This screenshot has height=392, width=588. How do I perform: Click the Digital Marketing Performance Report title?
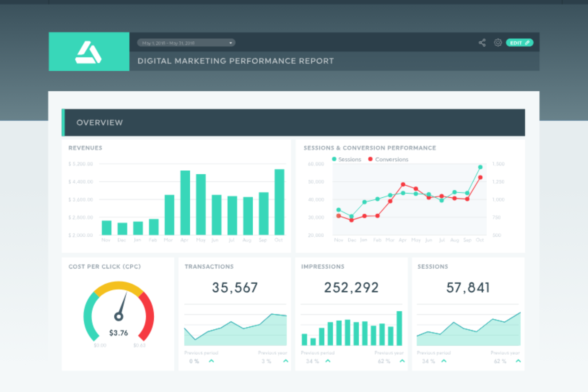[x=236, y=61]
